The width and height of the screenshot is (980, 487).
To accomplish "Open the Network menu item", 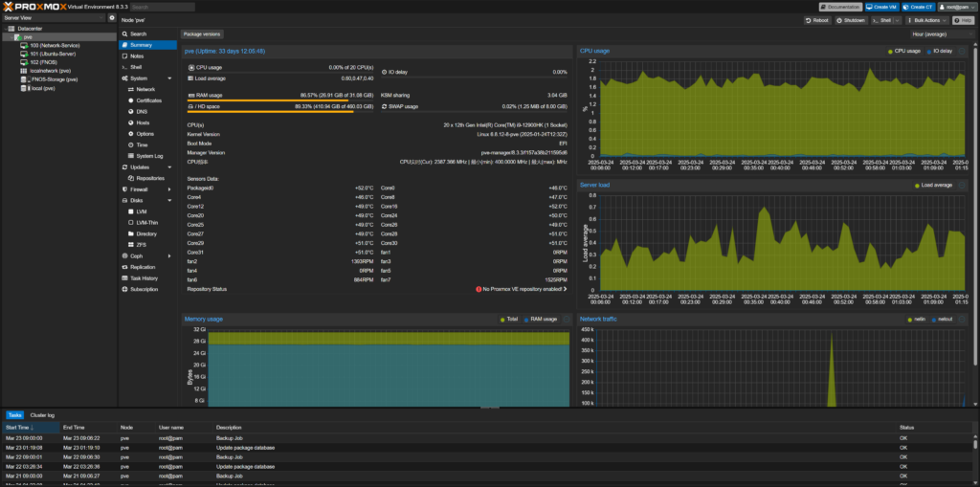I will pos(148,89).
